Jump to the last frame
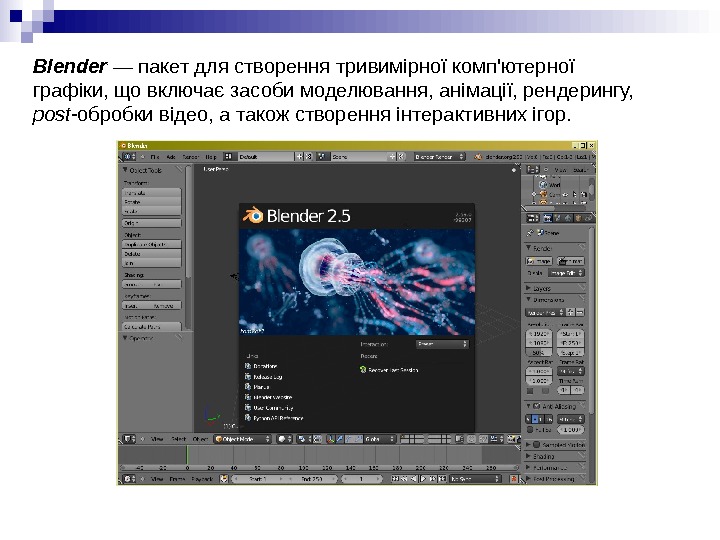This screenshot has width=720, height=540. pyautogui.click(x=442, y=479)
